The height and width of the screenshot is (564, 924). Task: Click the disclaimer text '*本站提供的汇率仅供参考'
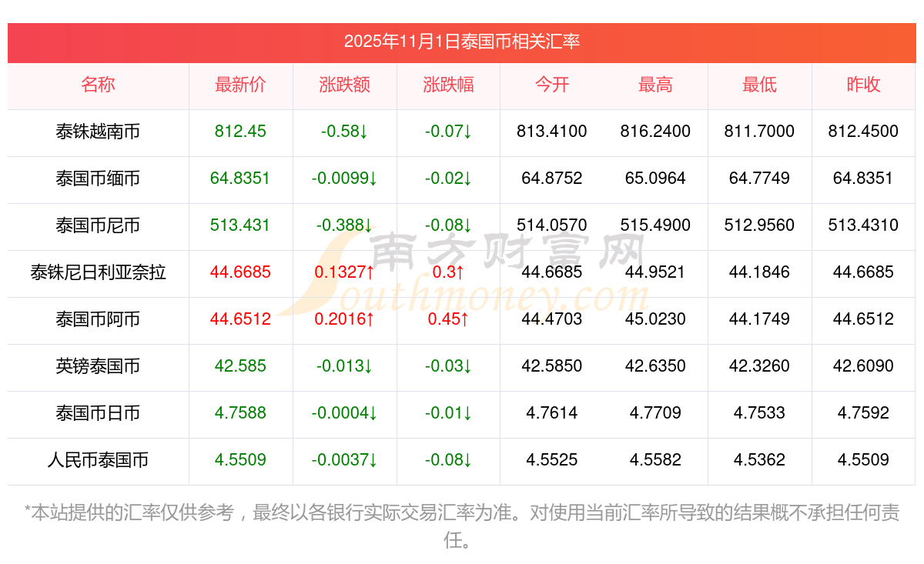[129, 512]
